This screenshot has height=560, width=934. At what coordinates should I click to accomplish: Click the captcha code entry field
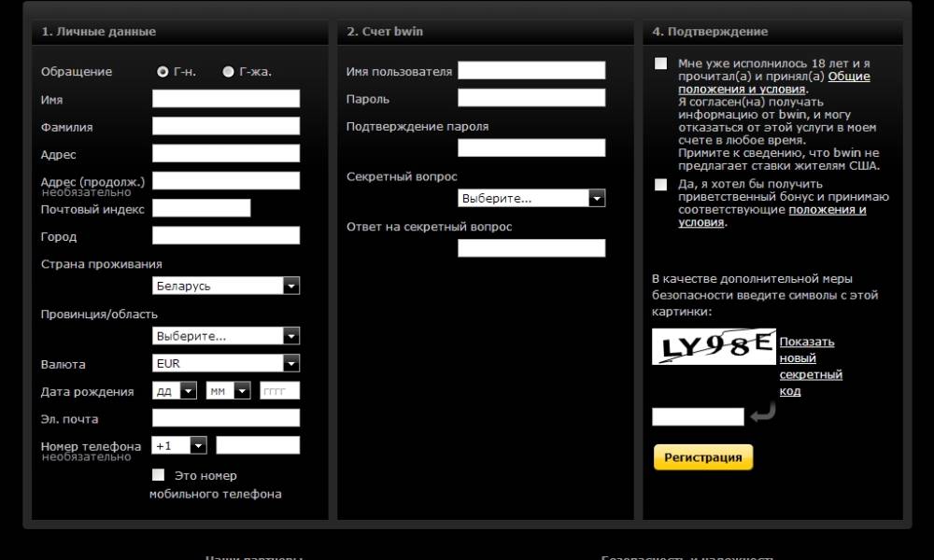point(698,416)
